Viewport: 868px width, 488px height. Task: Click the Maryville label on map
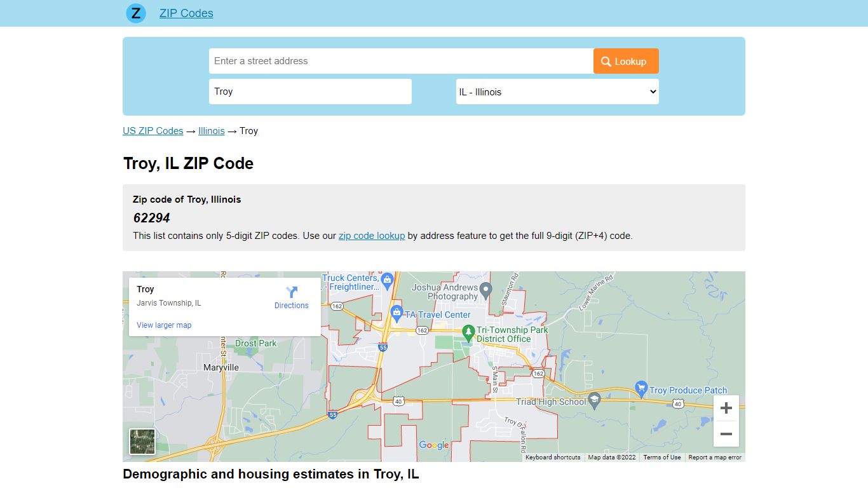(221, 368)
